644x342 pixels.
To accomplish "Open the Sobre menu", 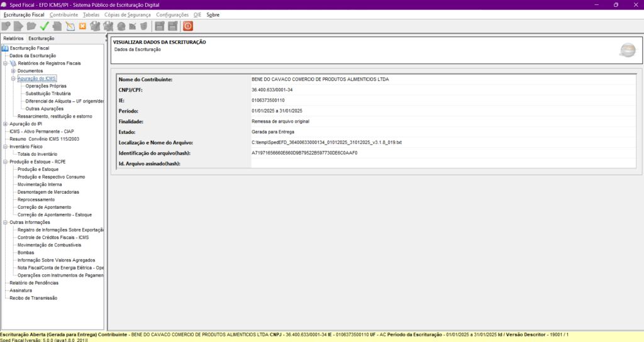I will click(x=213, y=15).
